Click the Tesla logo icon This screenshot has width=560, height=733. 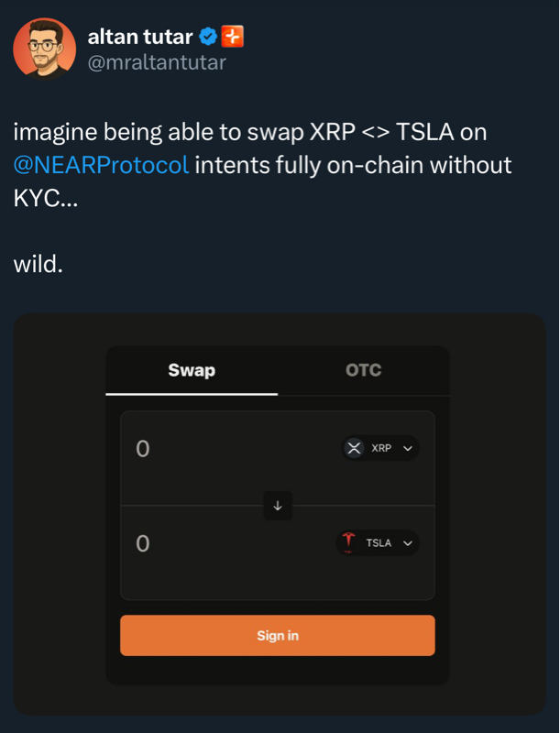(x=348, y=542)
